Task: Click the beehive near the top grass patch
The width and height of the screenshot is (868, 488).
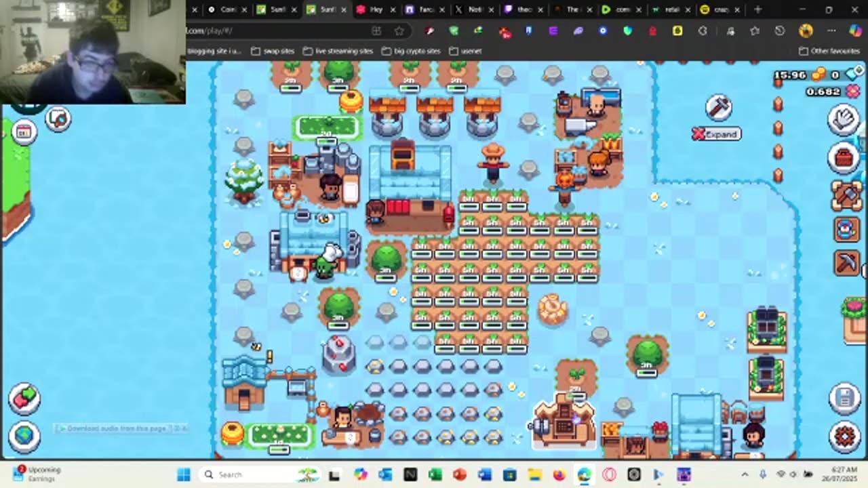Action: tap(351, 102)
